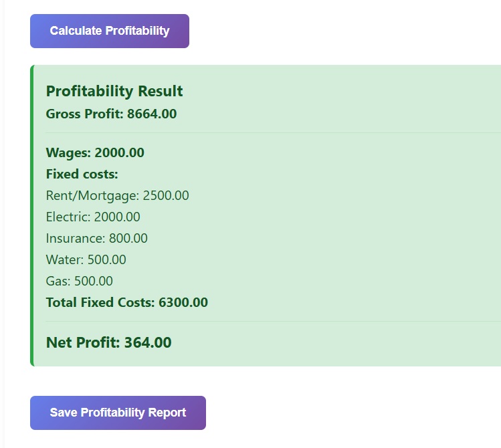
Task: Select the 2000.00 electric amount
Action: 117,217
